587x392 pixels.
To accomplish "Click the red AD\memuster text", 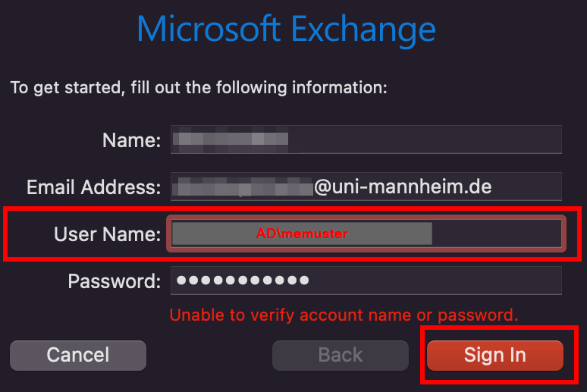I will point(302,234).
